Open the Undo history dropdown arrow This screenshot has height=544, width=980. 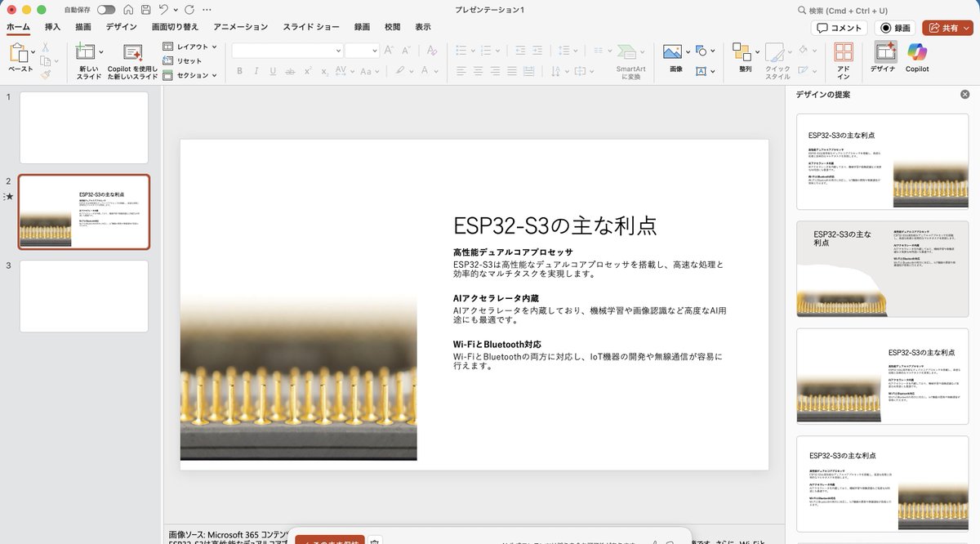tap(176, 10)
